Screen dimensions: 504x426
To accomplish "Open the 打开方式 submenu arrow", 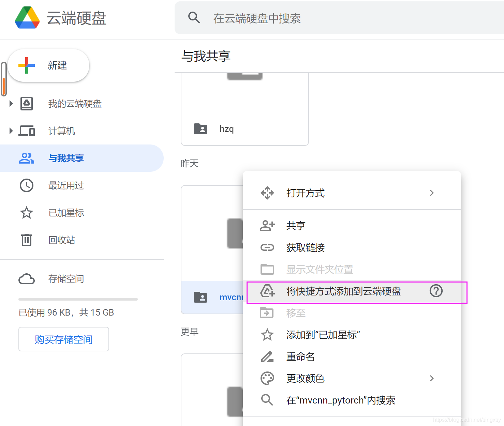I will pyautogui.click(x=432, y=193).
